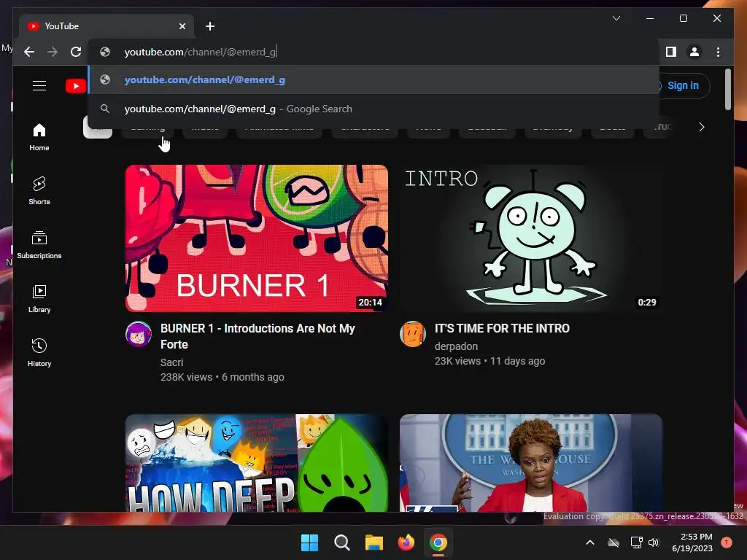Open File Explorer from the taskbar
Viewport: 747px width, 560px height.
(x=374, y=542)
